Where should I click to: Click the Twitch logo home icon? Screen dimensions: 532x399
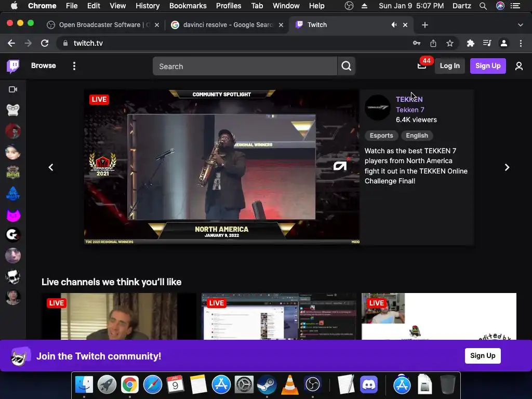pyautogui.click(x=13, y=66)
